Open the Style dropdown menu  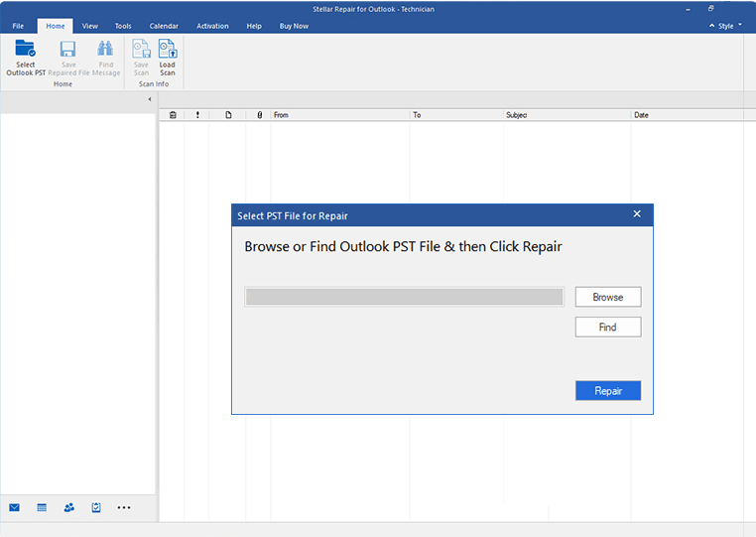coord(729,26)
